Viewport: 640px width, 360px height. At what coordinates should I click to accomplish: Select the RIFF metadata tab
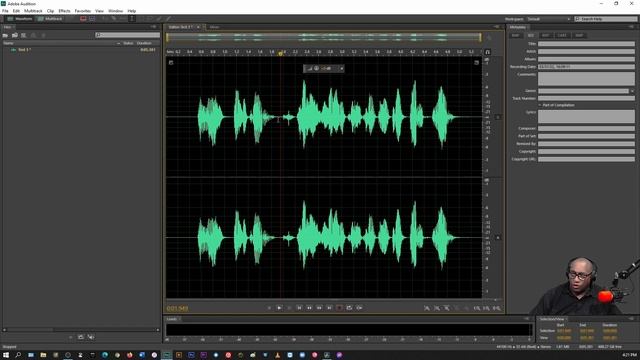pos(546,36)
